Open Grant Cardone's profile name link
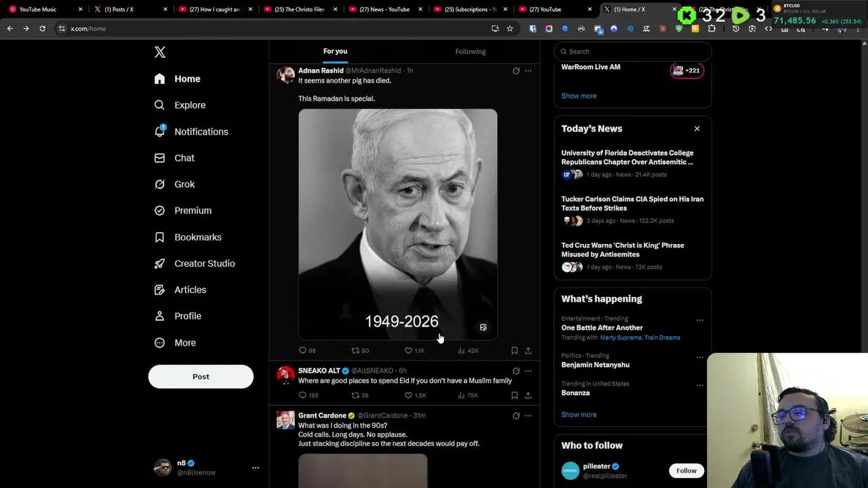The height and width of the screenshot is (488, 868). click(x=322, y=415)
